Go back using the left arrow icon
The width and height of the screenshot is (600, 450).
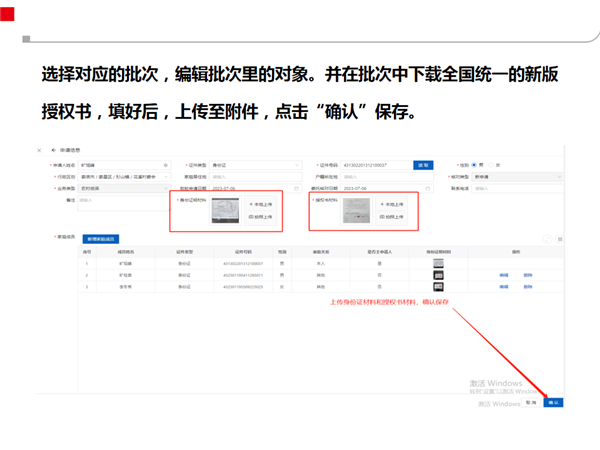(54, 150)
